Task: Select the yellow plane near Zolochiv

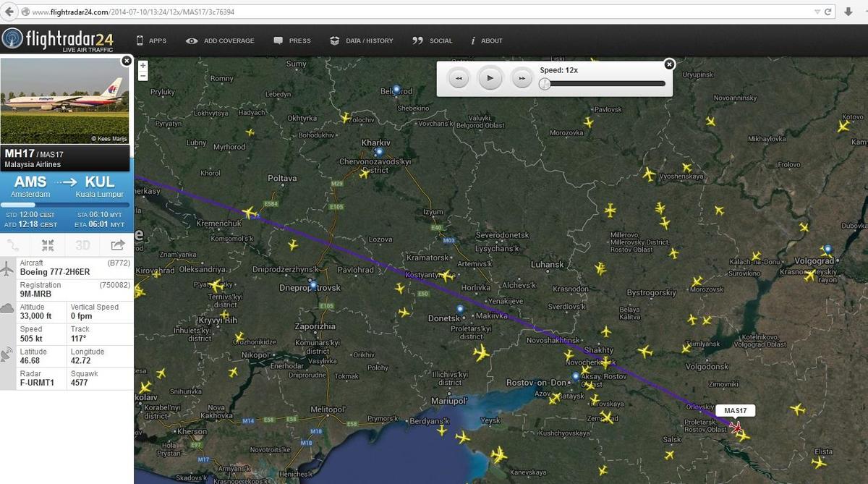Action: coord(346,117)
